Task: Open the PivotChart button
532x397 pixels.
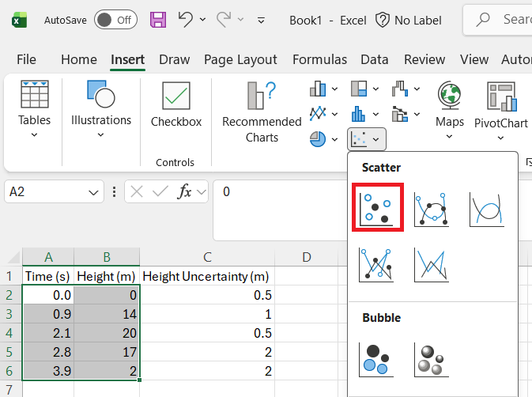Action: (501, 111)
